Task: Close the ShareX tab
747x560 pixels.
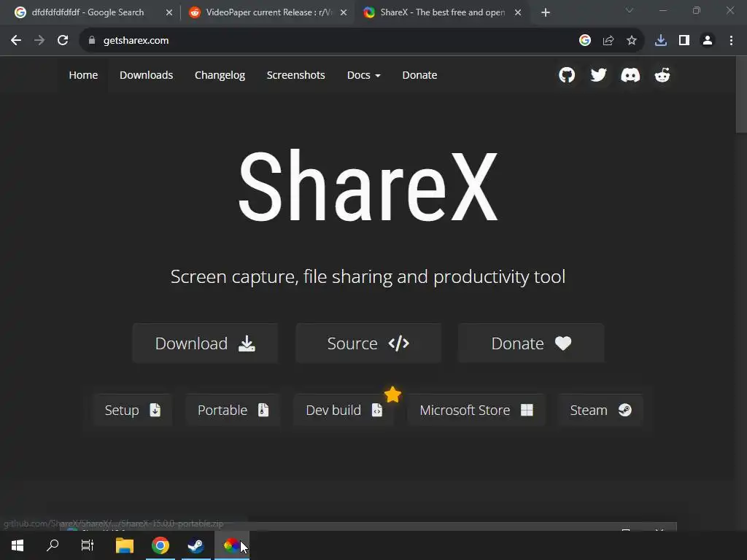Action: [x=518, y=12]
